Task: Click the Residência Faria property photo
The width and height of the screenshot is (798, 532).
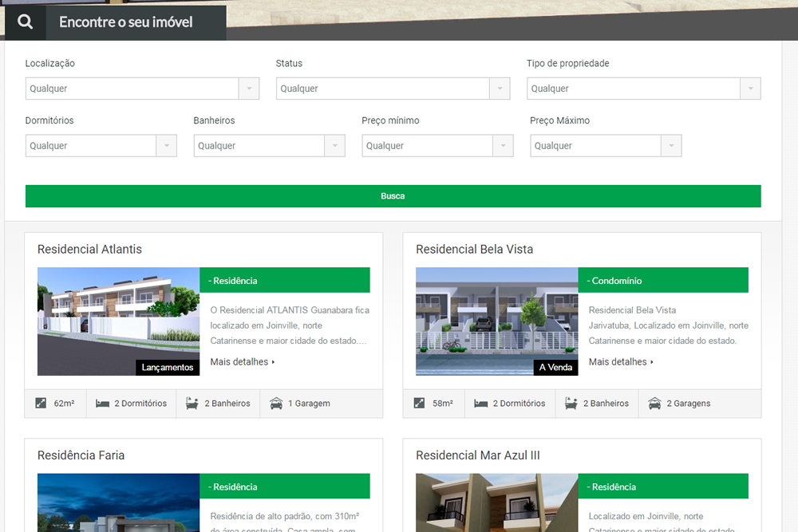Action: click(x=119, y=502)
